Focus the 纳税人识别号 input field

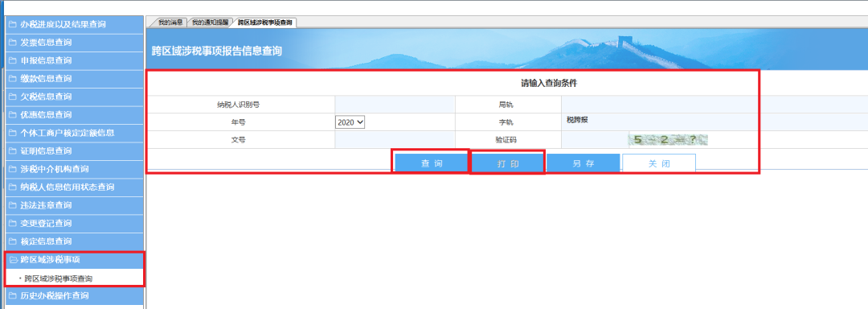pyautogui.click(x=395, y=104)
